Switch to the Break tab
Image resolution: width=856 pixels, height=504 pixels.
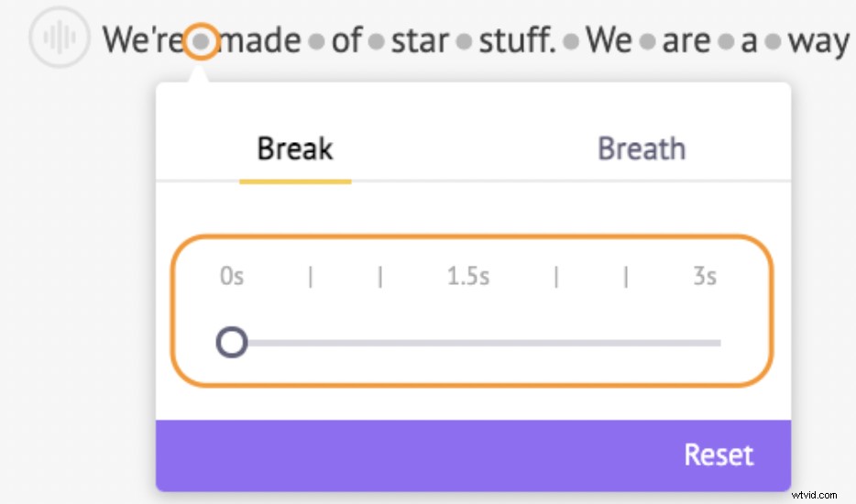pos(295,148)
